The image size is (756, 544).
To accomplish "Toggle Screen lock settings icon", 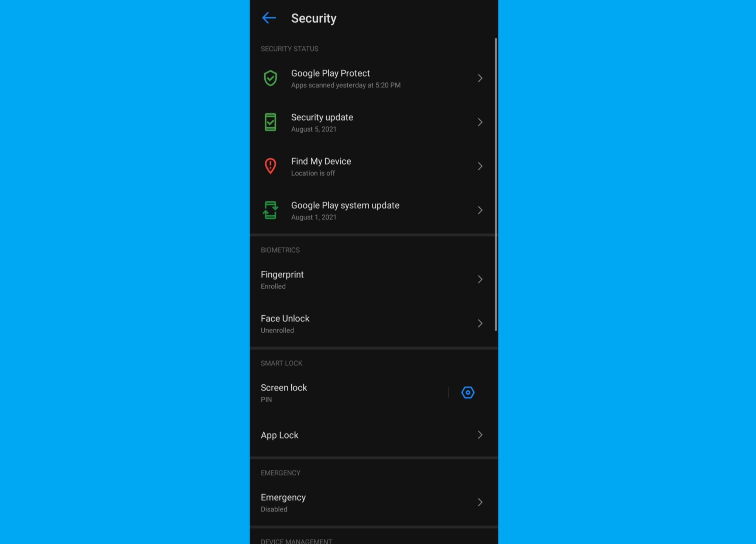I will (x=468, y=392).
